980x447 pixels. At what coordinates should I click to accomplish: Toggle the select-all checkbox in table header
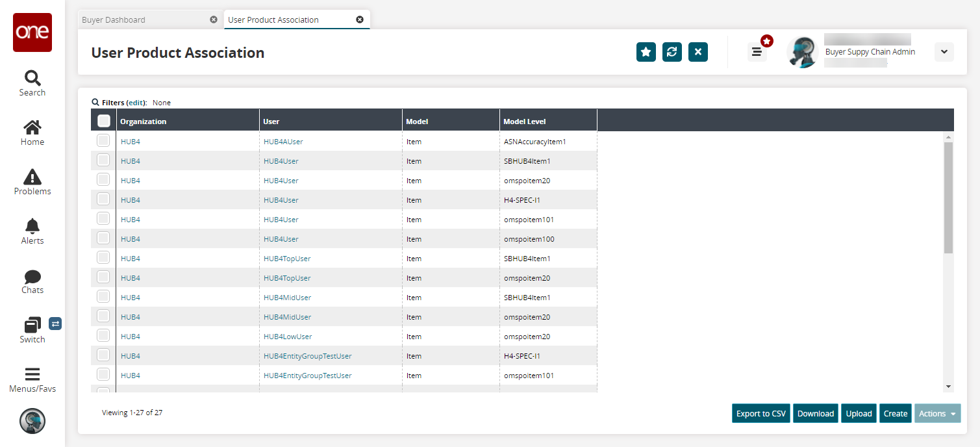[103, 121]
